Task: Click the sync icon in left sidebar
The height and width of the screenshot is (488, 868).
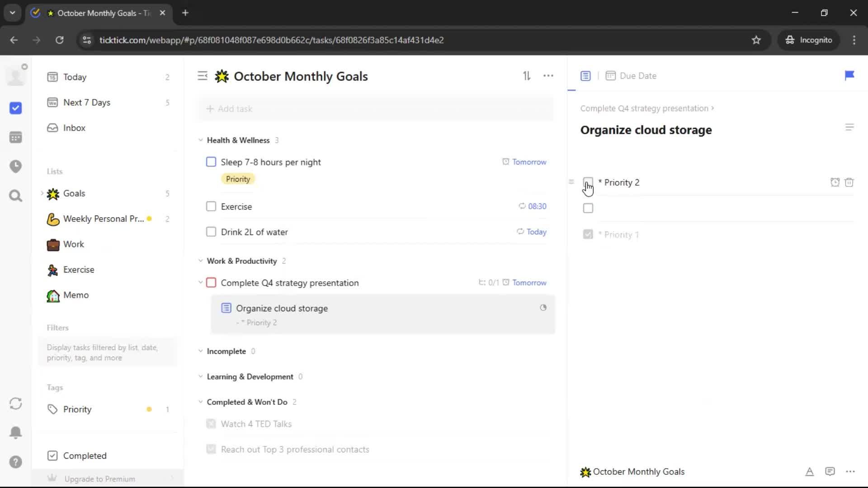Action: tap(16, 404)
